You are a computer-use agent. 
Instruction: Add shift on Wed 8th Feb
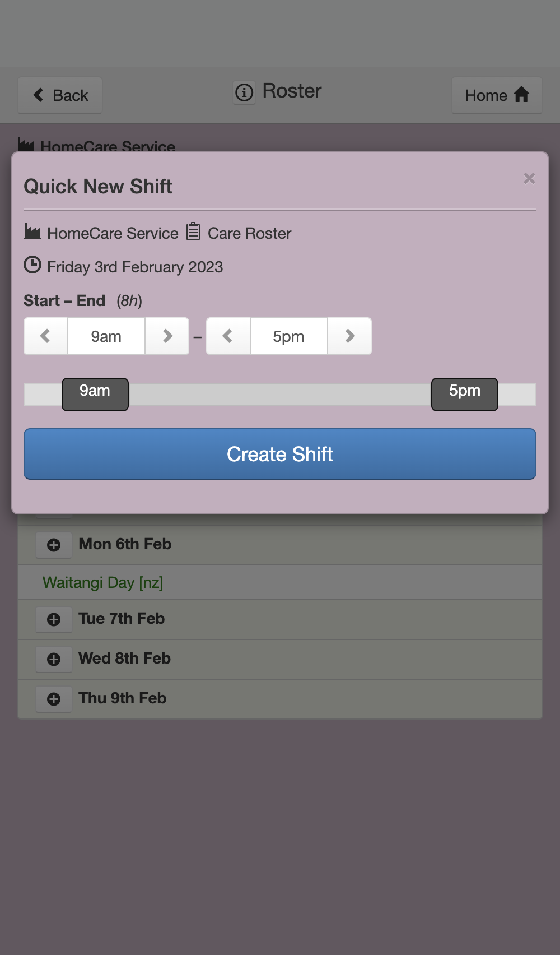coord(54,659)
